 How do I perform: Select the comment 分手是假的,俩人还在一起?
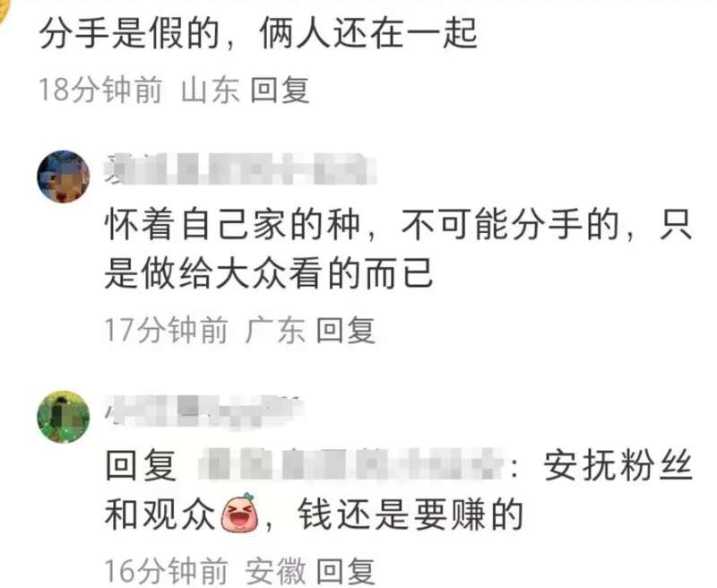tap(259, 33)
